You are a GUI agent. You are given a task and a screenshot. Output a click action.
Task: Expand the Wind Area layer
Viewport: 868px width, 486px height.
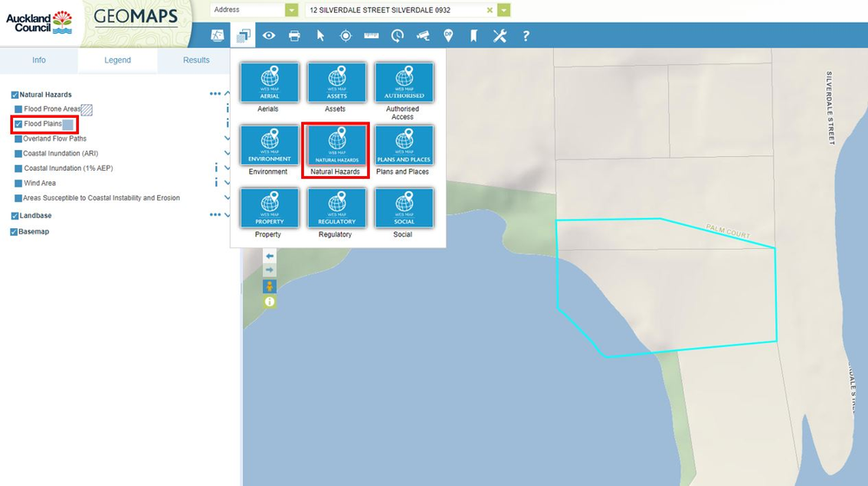(227, 182)
